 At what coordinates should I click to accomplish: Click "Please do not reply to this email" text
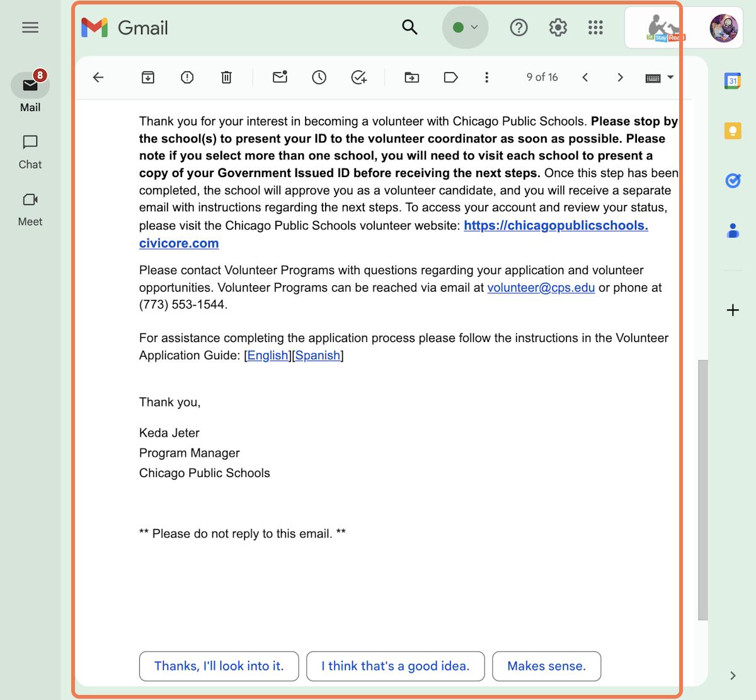click(x=243, y=534)
